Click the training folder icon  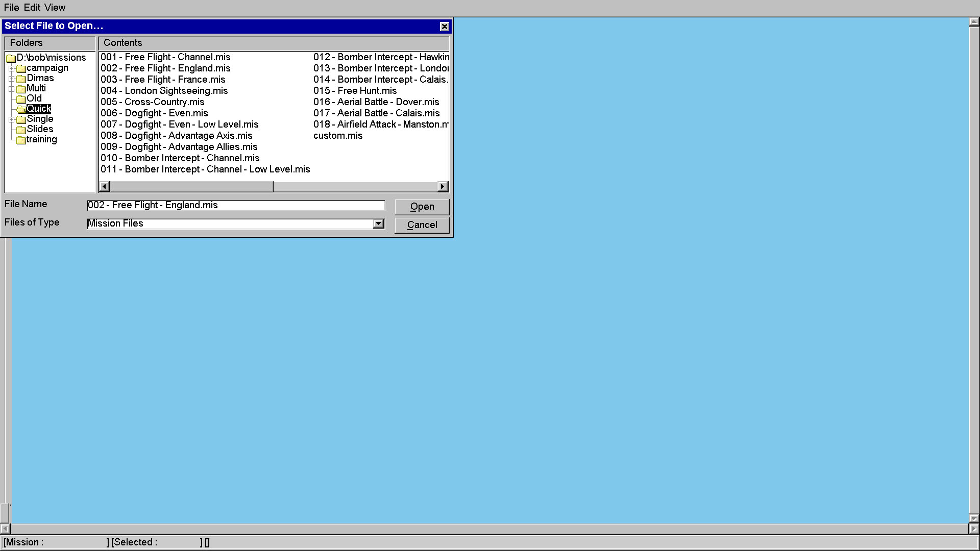[21, 140]
